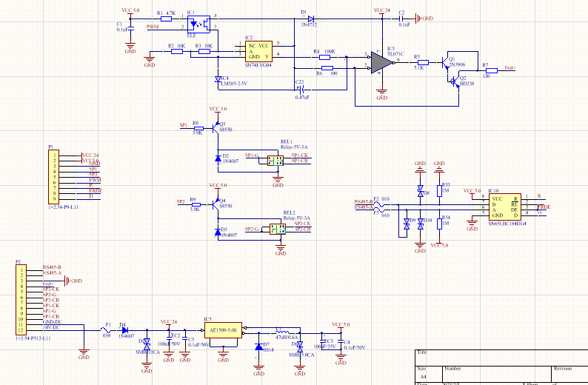588x385 pixels.
Task: Select the REL1 relay symbol
Action: (275, 161)
